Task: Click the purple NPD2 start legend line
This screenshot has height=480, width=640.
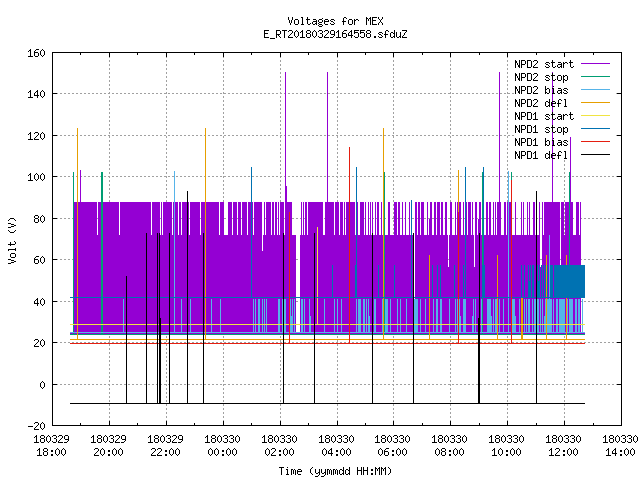Action: click(595, 64)
